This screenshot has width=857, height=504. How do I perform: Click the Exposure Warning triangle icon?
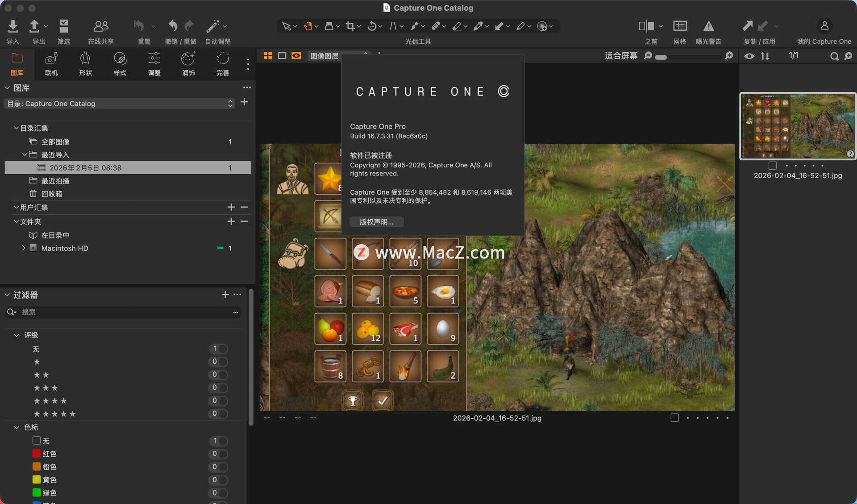tap(708, 26)
